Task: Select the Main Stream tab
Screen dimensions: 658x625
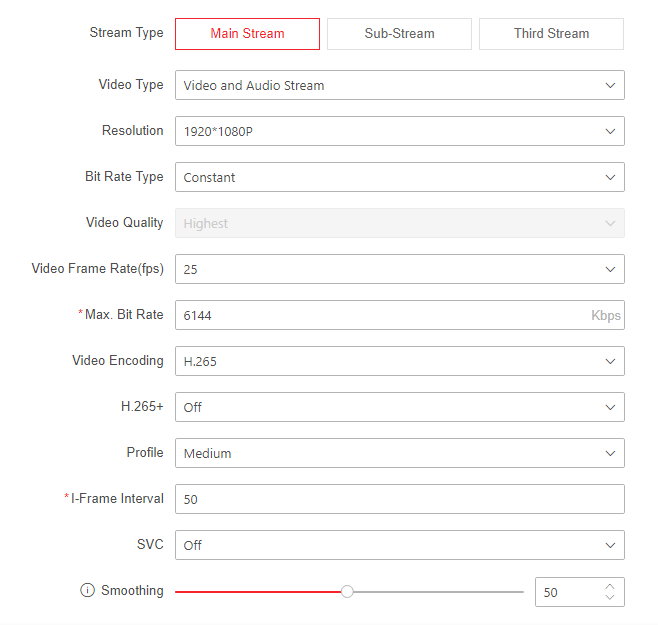Action: click(247, 34)
